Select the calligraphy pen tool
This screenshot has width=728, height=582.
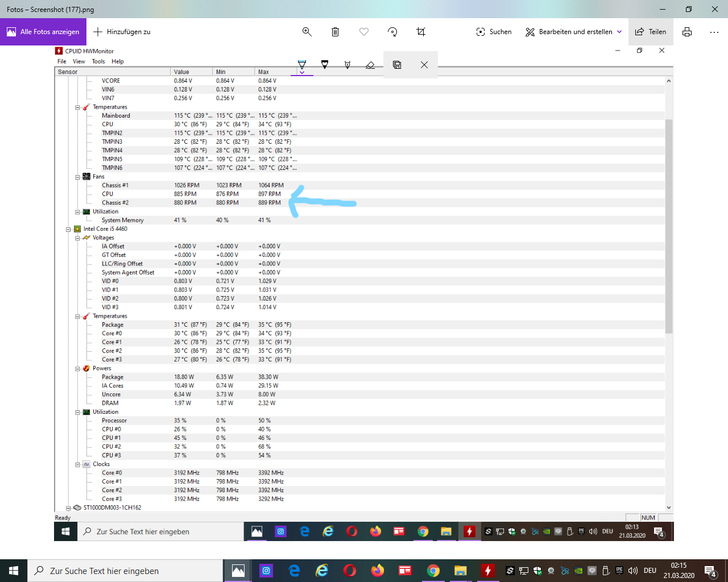348,65
